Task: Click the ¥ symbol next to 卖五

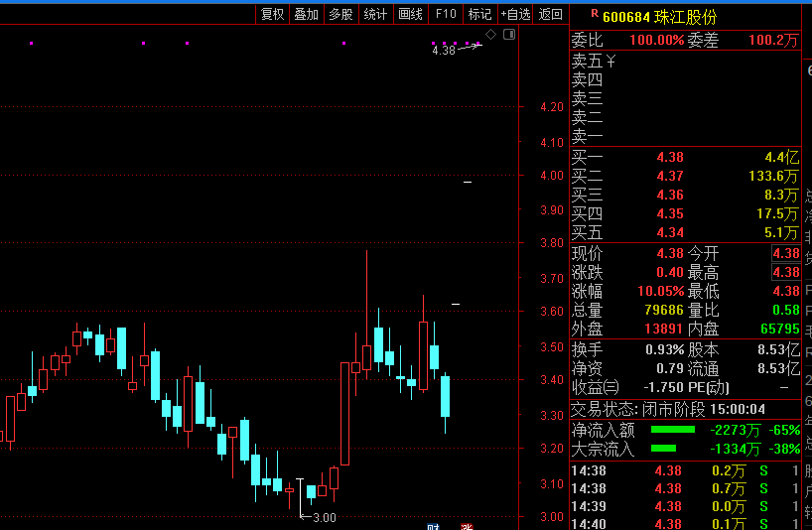Action: click(610, 62)
